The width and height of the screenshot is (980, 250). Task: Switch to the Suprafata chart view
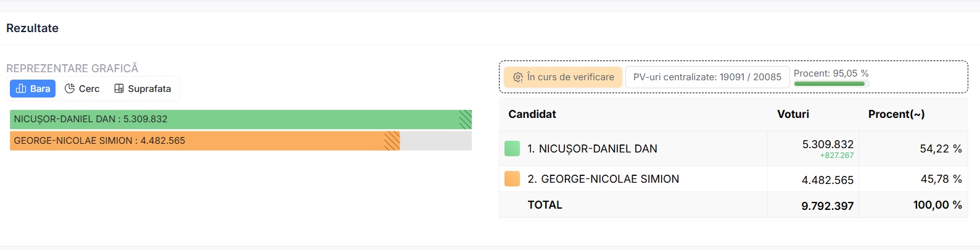tap(142, 89)
